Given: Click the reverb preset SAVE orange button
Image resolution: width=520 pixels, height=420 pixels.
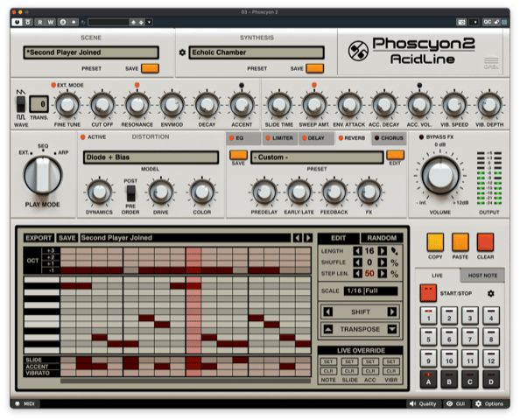Looking at the screenshot, I should click(x=238, y=155).
